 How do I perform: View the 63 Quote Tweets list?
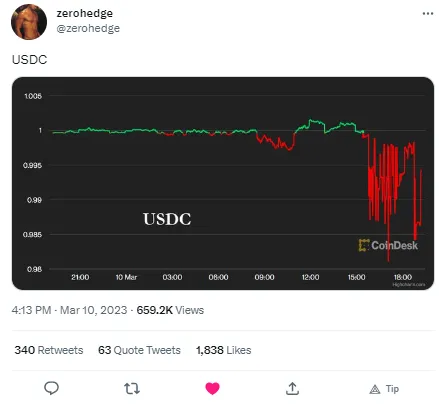coord(139,350)
